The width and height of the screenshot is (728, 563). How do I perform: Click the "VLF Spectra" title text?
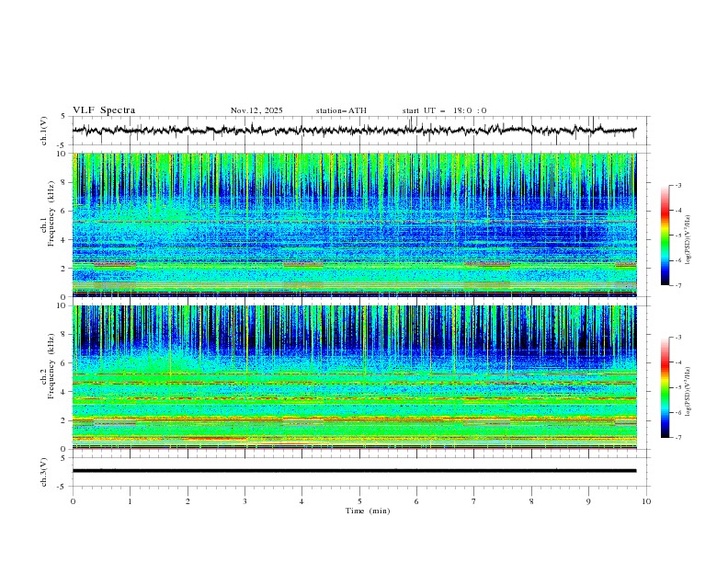(104, 110)
